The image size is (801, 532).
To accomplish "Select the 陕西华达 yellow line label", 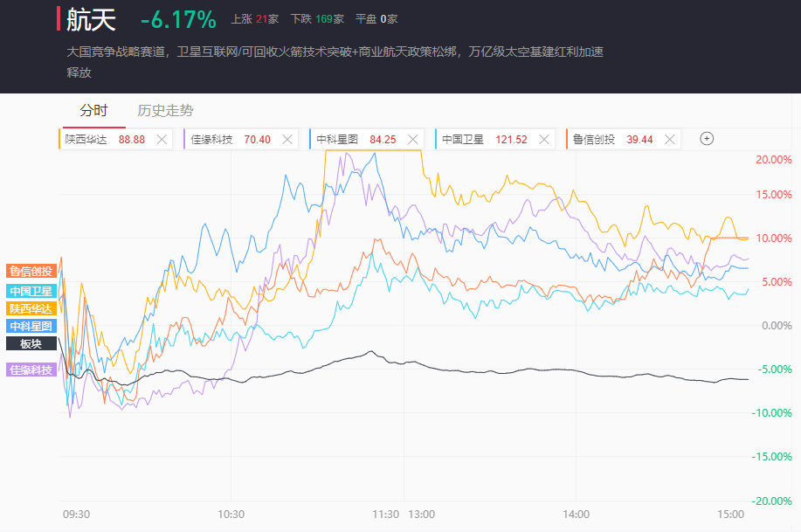I will [x=31, y=308].
